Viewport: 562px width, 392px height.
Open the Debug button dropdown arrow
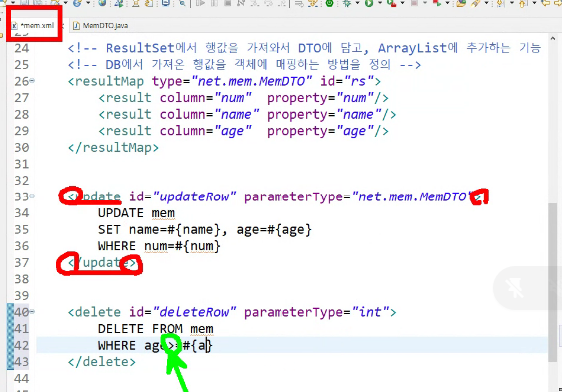358,3
